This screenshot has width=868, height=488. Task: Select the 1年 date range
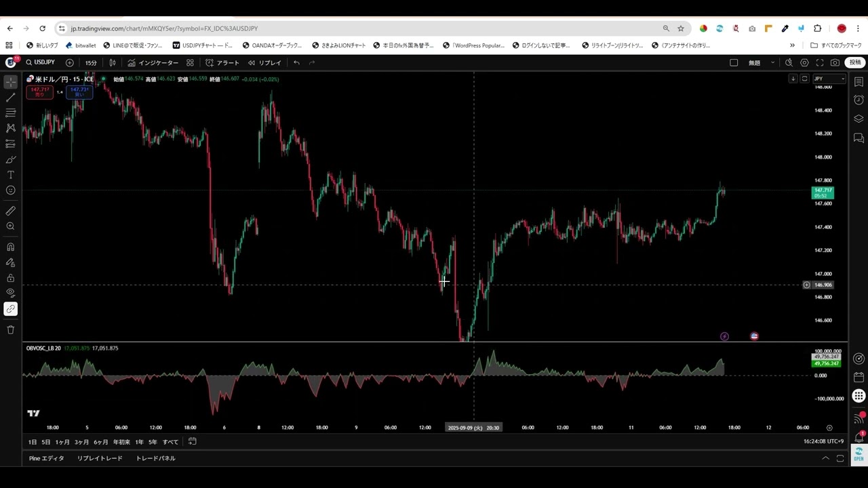pos(139,442)
